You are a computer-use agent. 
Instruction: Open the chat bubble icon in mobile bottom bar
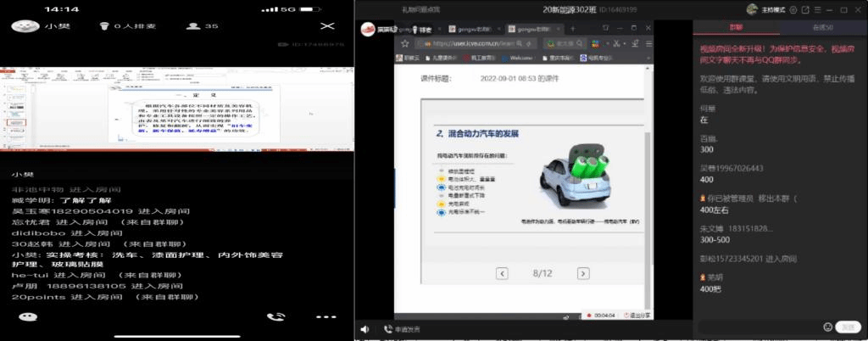click(28, 316)
